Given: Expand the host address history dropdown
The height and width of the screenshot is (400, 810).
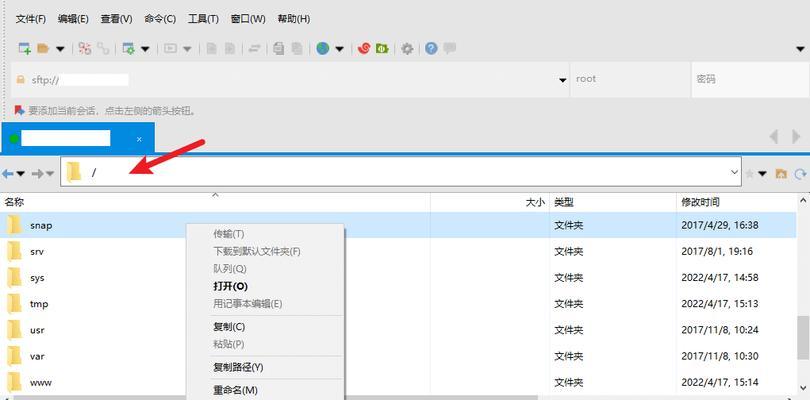Looking at the screenshot, I should pos(563,81).
